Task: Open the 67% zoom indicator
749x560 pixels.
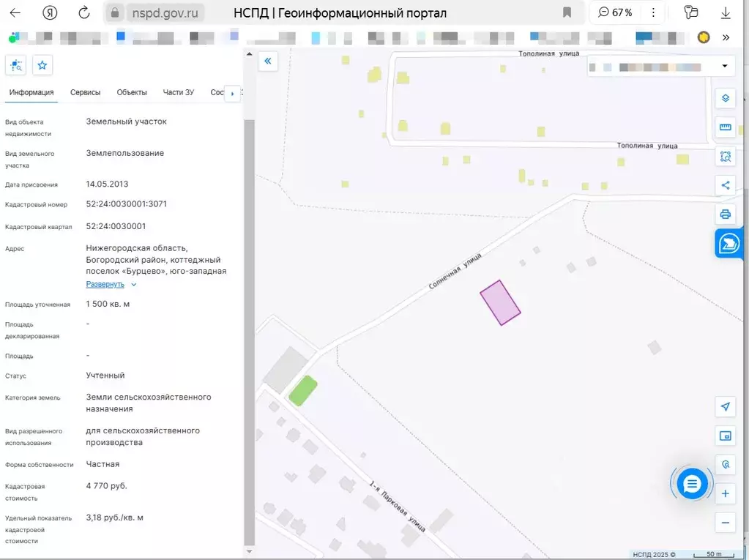Action: 615,13
